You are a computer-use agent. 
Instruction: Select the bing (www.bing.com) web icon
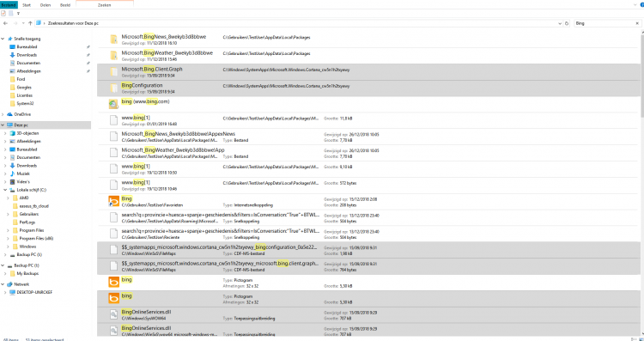[x=113, y=104]
